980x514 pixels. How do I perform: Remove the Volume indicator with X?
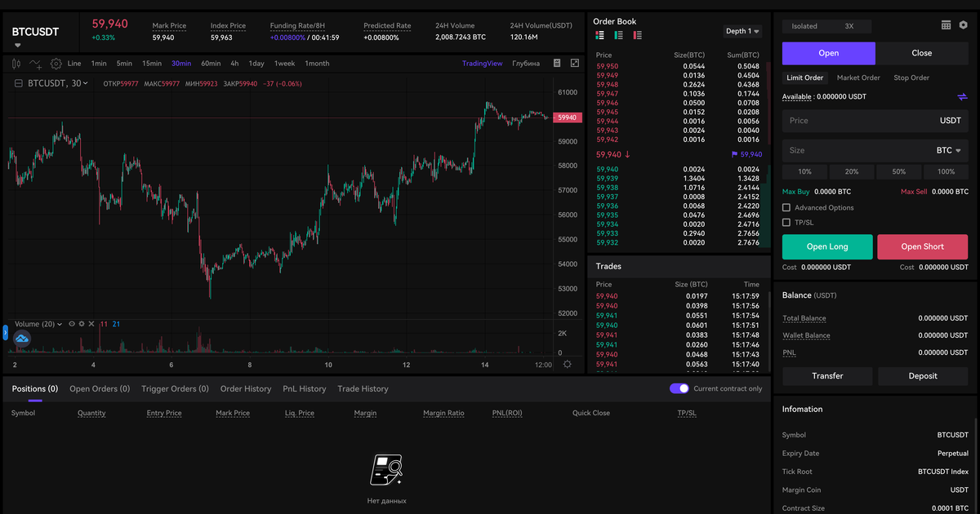tap(91, 324)
